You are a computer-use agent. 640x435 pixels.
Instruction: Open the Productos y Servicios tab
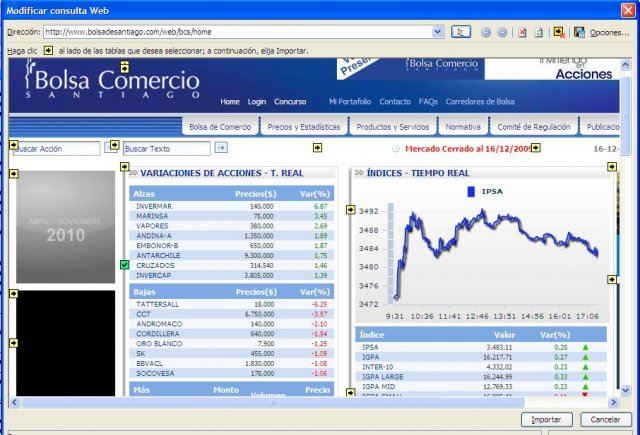pos(393,127)
